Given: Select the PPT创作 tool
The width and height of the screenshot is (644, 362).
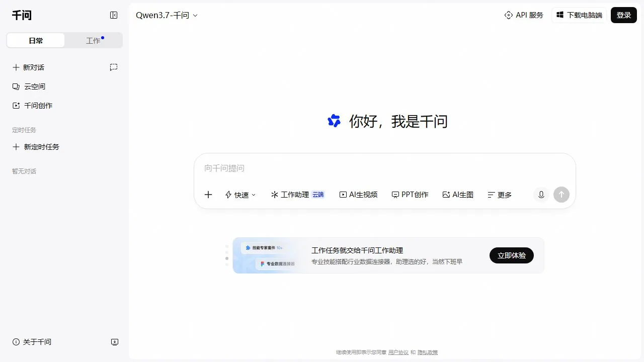Looking at the screenshot, I should tap(410, 195).
